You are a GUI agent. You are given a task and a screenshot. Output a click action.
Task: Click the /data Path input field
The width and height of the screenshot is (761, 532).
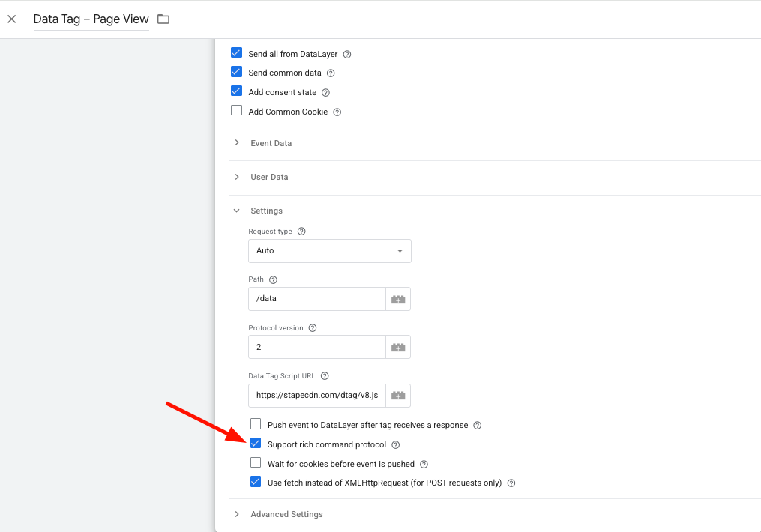316,299
